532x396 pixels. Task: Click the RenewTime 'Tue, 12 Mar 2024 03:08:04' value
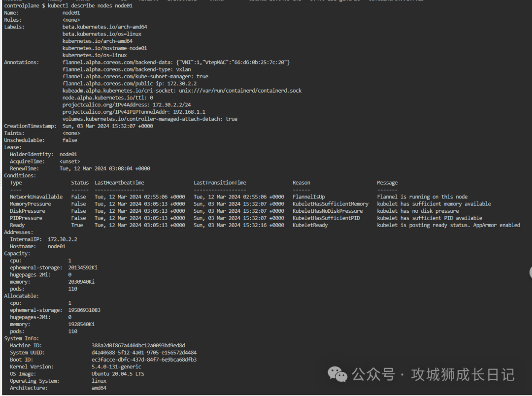[x=105, y=168]
